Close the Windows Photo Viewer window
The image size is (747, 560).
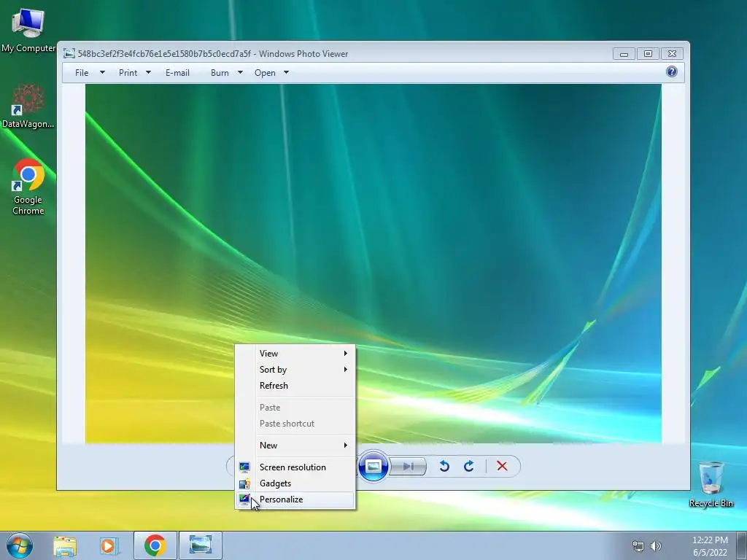[672, 54]
